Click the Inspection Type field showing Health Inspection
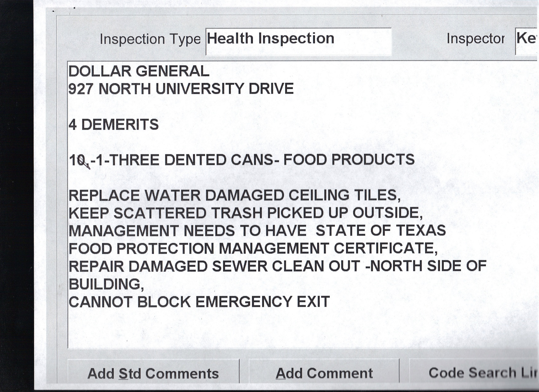Viewport: 539px width, 392px height. coord(298,41)
